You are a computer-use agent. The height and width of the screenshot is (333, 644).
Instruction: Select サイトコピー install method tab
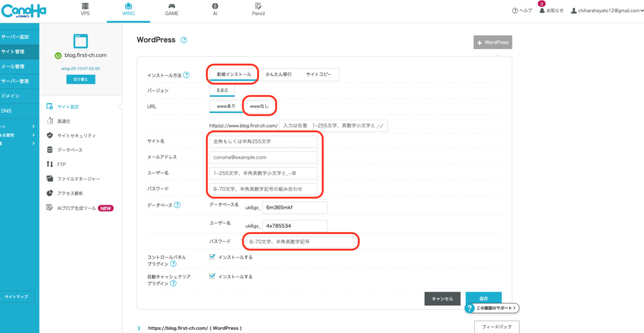tap(318, 75)
